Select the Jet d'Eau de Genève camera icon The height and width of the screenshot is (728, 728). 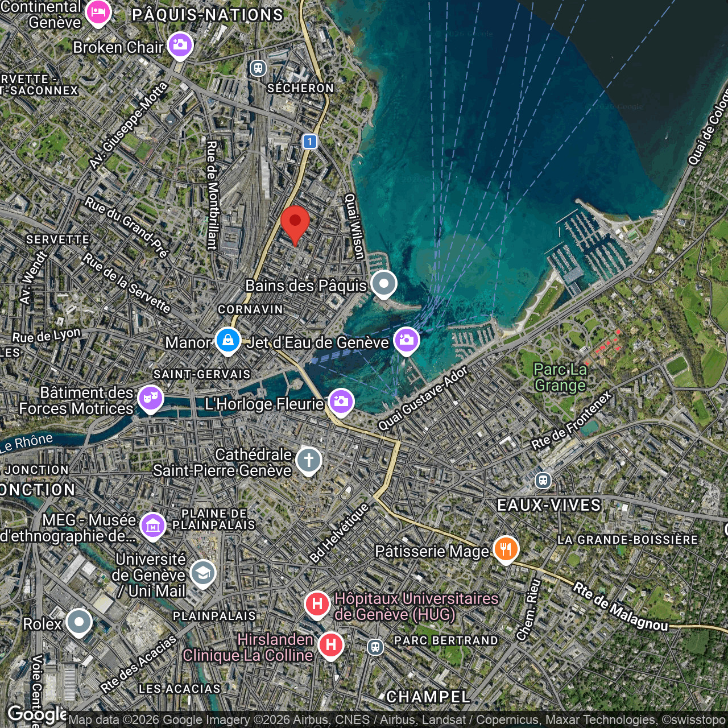406,340
